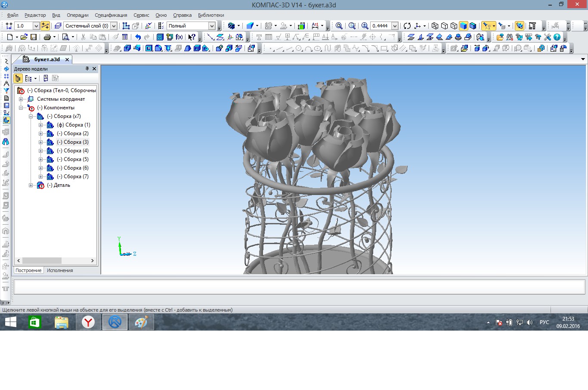
Task: Toggle the pin on Дерево модели panel
Action: click(87, 68)
